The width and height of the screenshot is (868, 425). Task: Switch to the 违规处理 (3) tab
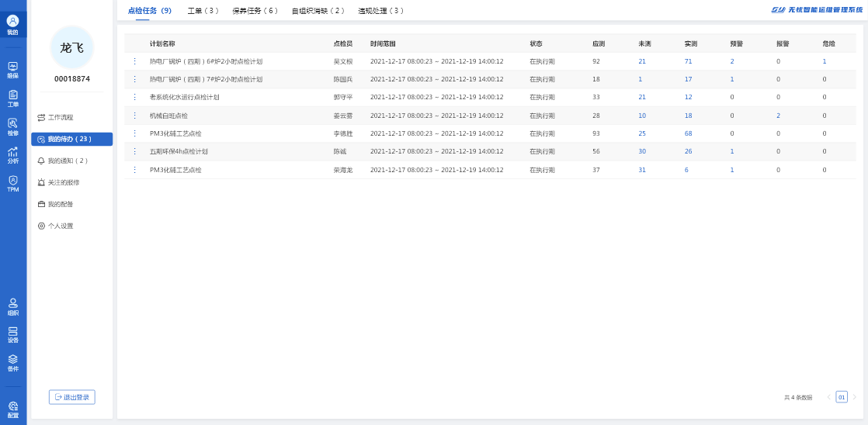[380, 11]
